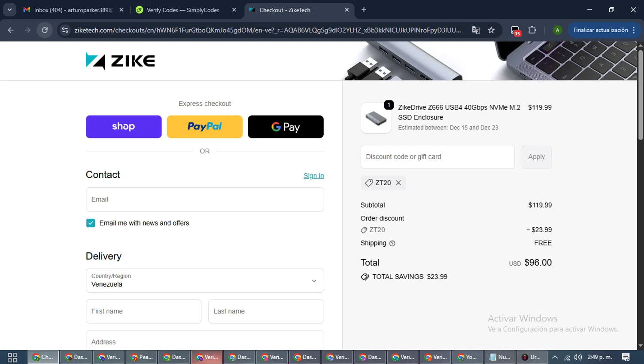The height and width of the screenshot is (364, 644).
Task: Open a new browser tab
Action: click(364, 10)
